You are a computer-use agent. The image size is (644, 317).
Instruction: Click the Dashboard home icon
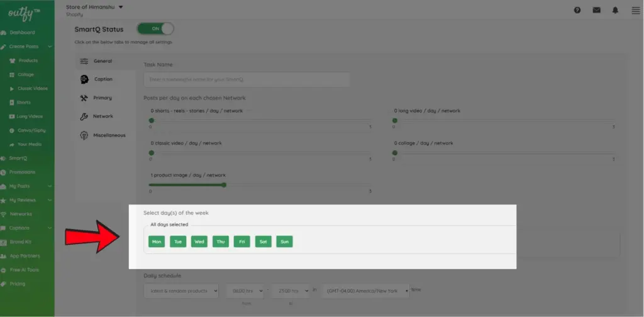point(4,33)
